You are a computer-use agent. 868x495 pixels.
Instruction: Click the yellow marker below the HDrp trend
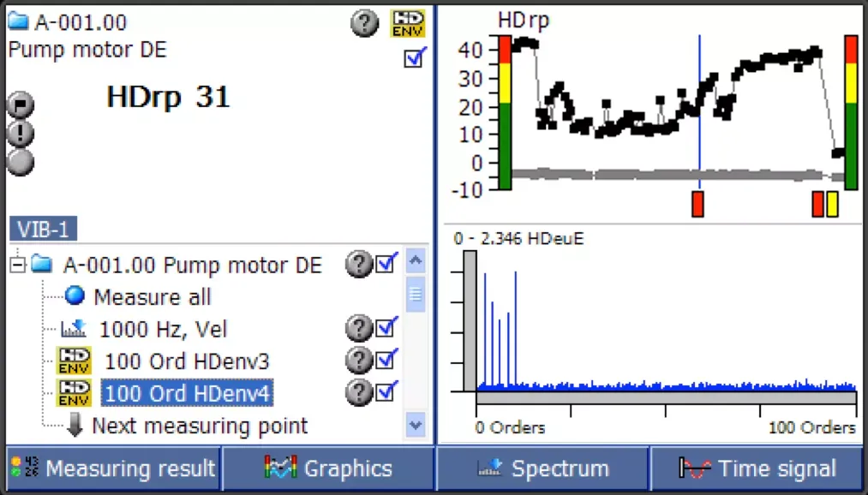tap(832, 204)
